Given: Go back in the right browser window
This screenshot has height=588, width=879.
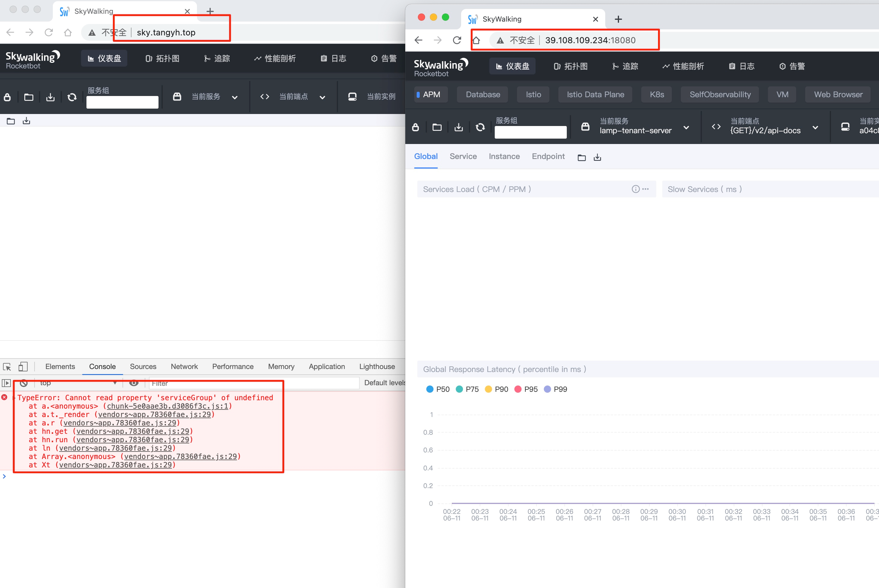Looking at the screenshot, I should (x=418, y=40).
